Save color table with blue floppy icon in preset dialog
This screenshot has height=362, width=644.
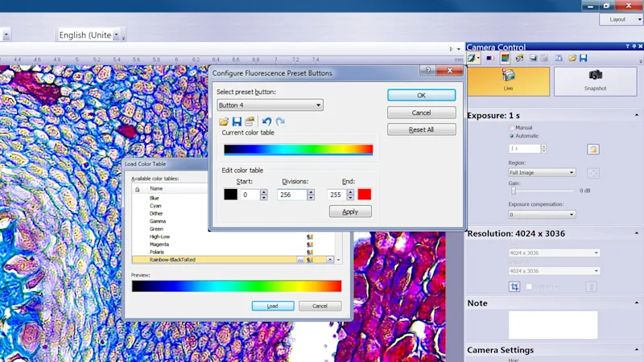coord(237,121)
